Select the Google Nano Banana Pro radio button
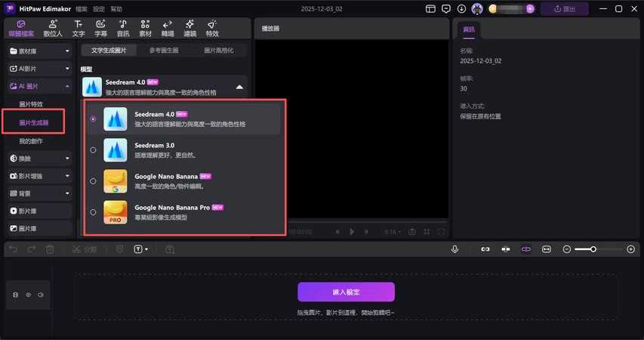The width and height of the screenshot is (644, 340). click(x=93, y=212)
